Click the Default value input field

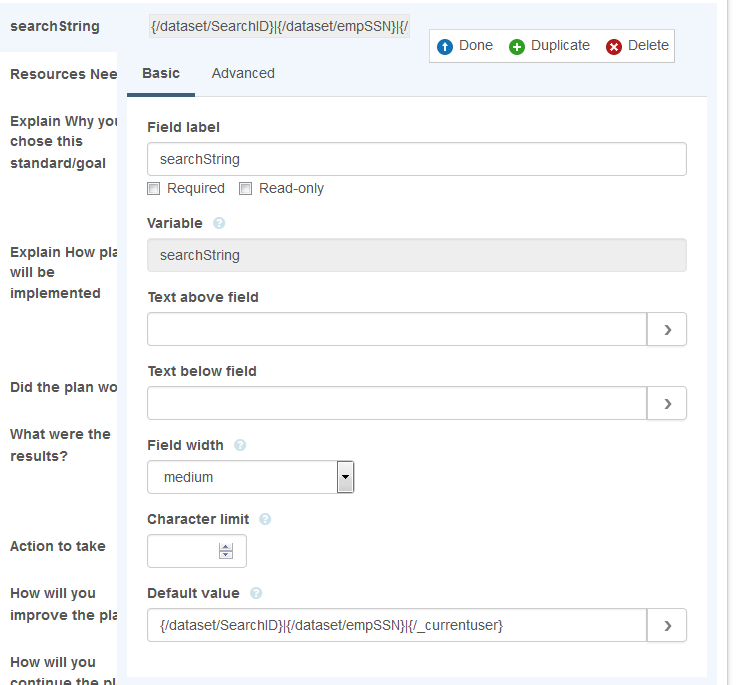397,625
